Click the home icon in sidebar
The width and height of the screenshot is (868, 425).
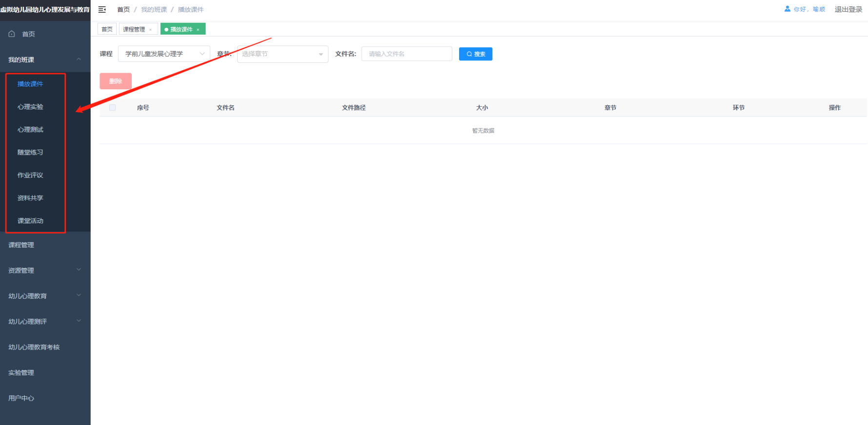[x=12, y=34]
